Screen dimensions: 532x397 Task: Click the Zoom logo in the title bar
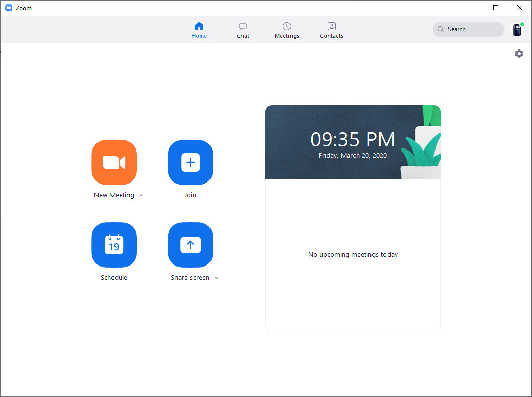pos(9,8)
